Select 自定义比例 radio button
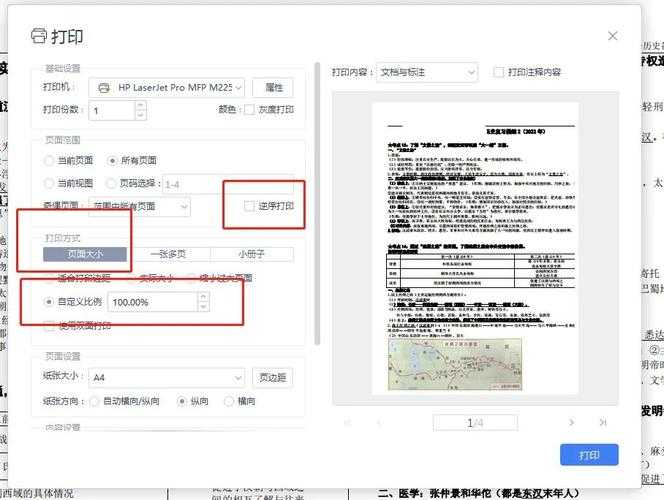The image size is (664, 500). pyautogui.click(x=49, y=302)
